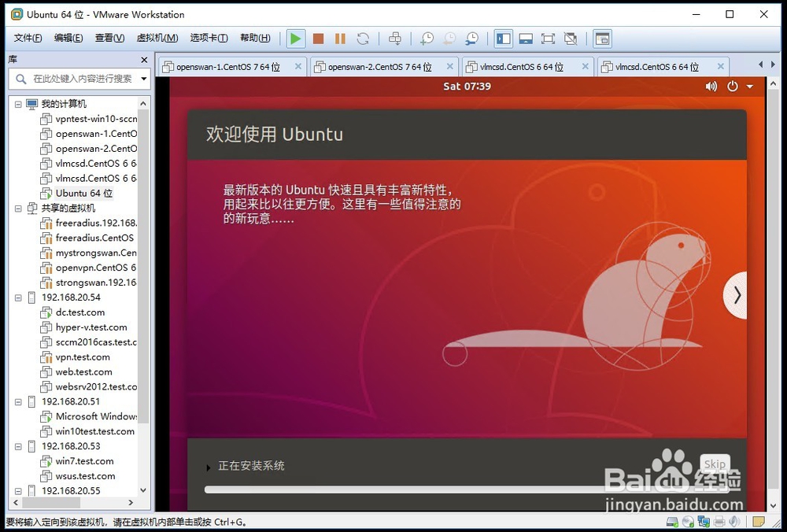Open the 选项卡(T) menu
Viewport: 787px width, 532px height.
coord(209,38)
